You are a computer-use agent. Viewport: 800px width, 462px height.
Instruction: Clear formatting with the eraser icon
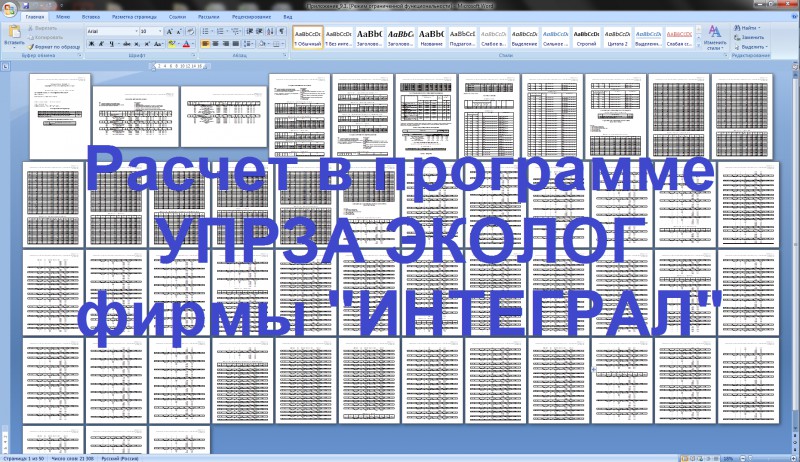click(x=190, y=32)
